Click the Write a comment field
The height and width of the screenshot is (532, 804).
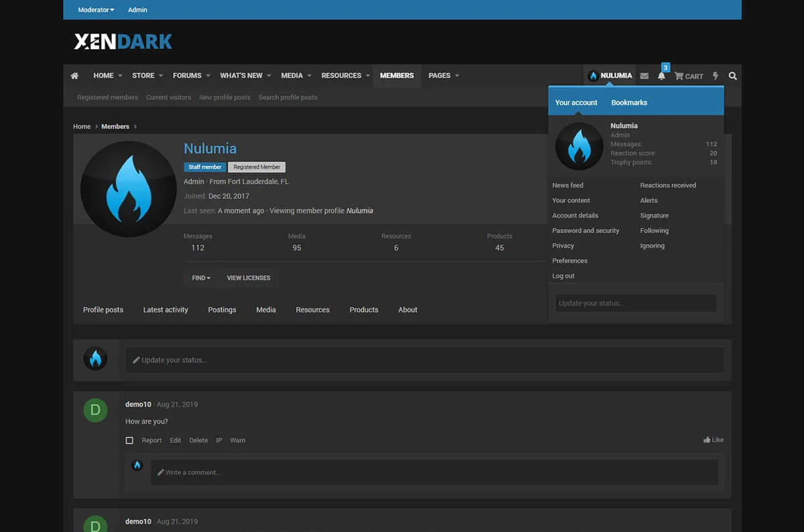point(434,472)
